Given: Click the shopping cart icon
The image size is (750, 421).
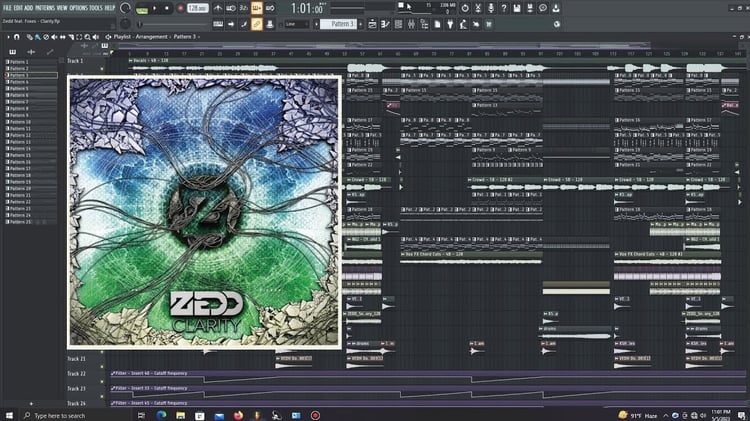Looking at the screenshot, I should click(489, 24).
